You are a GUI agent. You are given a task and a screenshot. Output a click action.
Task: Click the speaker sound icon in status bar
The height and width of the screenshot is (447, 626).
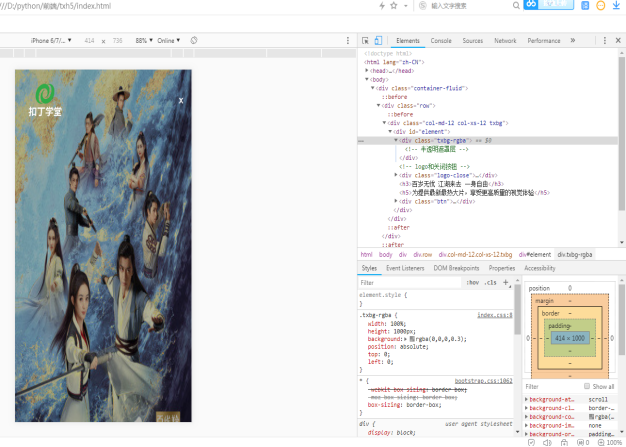[547, 443]
